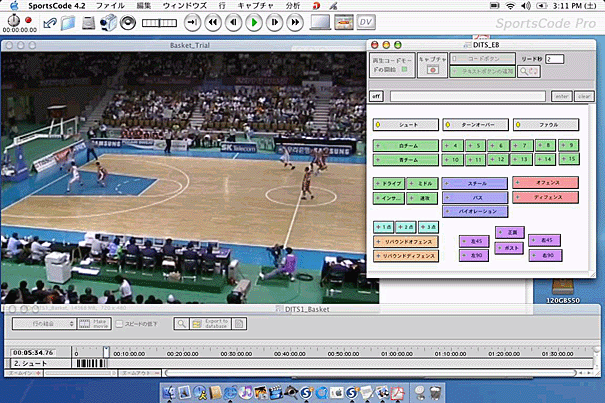Image resolution: width=605 pixels, height=403 pixels.
Task: Click the capture record icon in DITS_EB
Action: click(x=433, y=71)
